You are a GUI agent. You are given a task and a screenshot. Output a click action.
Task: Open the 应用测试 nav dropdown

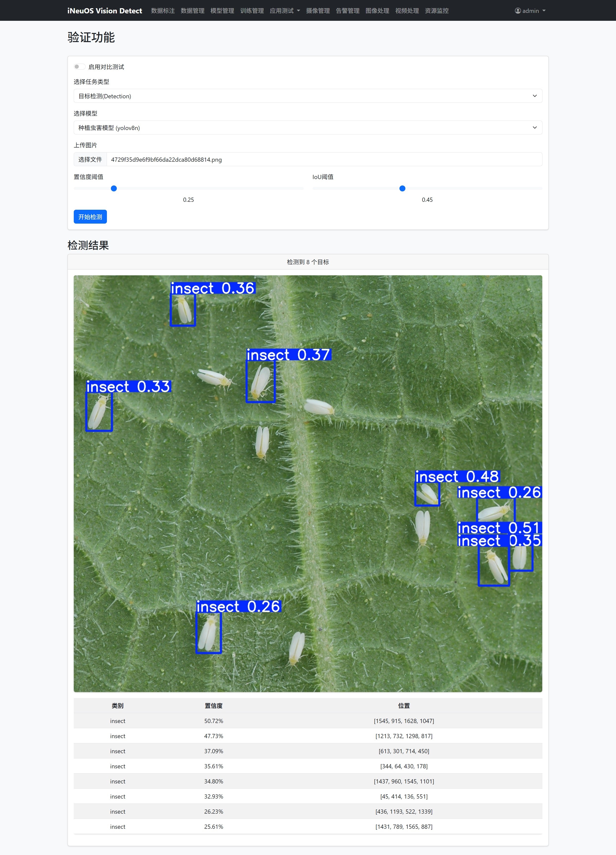pyautogui.click(x=284, y=11)
